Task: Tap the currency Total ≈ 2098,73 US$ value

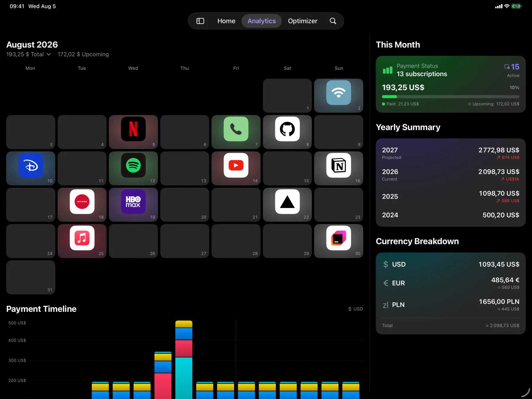Action: 502,325
